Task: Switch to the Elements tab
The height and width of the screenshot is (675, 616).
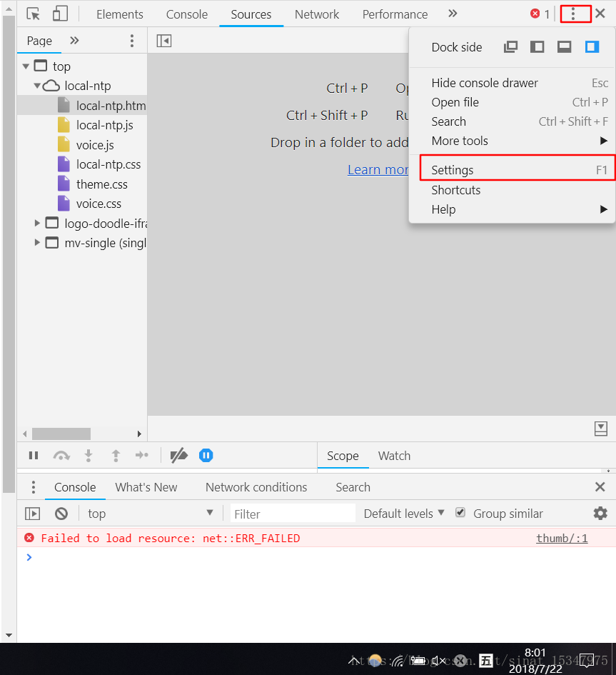Action: (x=120, y=14)
